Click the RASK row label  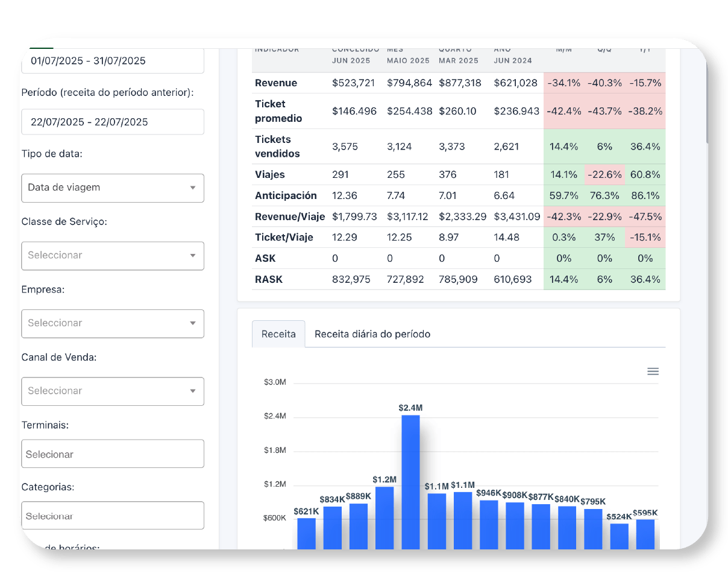[269, 279]
